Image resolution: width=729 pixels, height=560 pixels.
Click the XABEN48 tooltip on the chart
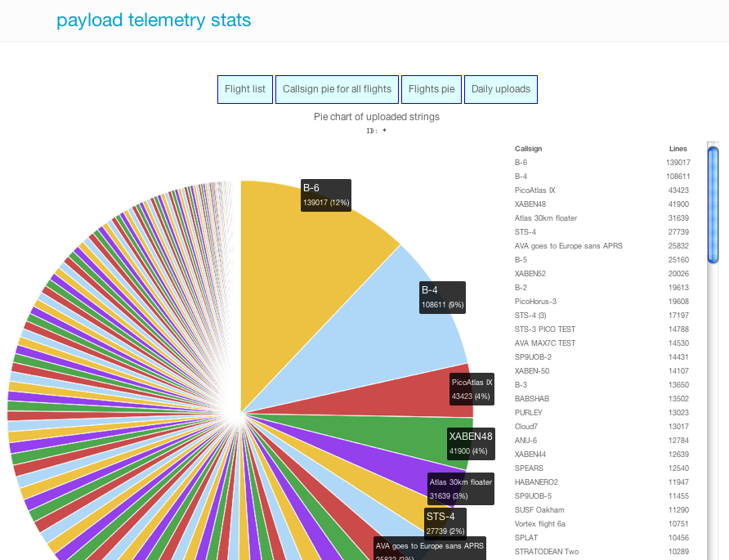(471, 444)
